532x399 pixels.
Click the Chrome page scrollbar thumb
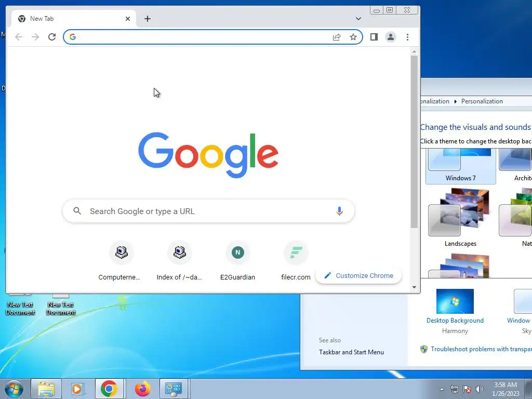tap(414, 141)
